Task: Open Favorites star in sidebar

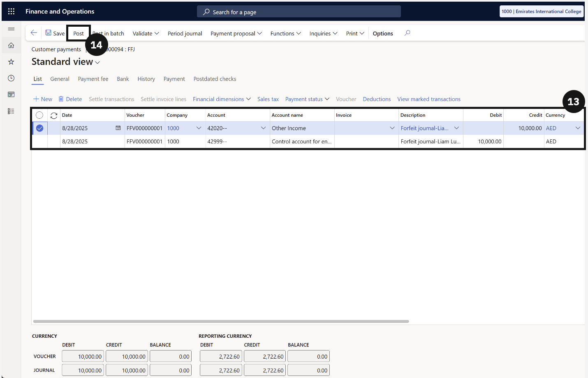Action: point(11,62)
